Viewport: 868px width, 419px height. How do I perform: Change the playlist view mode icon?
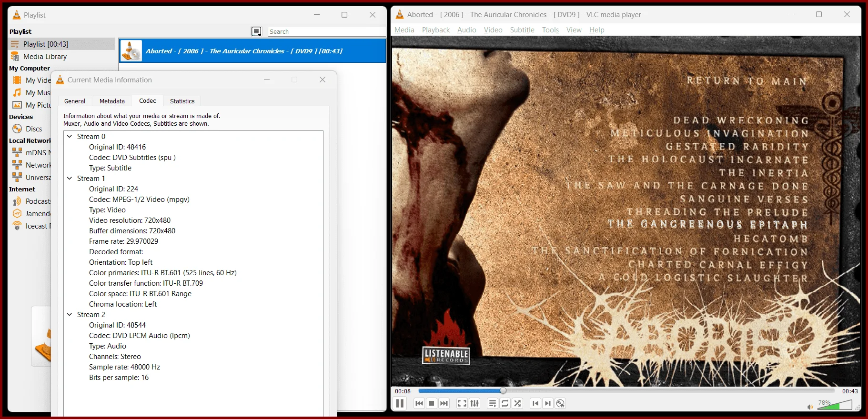[x=256, y=31]
